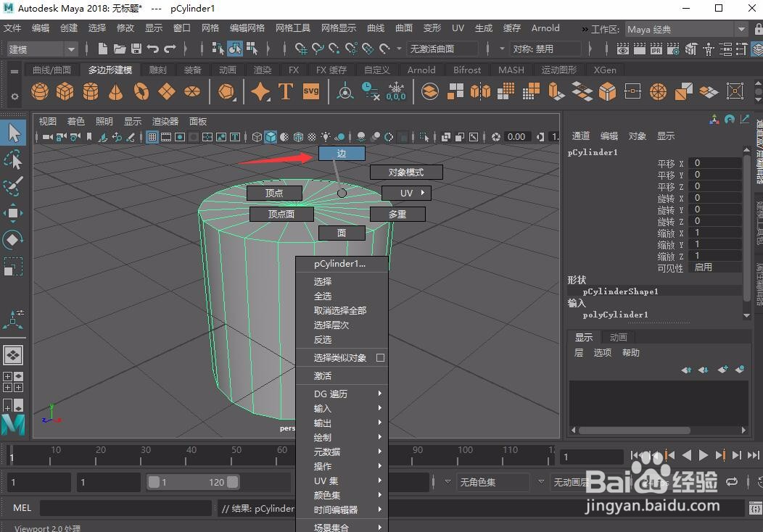Screen dimensions: 763x532
Task: Click the Save scene icon
Action: pyautogui.click(x=136, y=49)
